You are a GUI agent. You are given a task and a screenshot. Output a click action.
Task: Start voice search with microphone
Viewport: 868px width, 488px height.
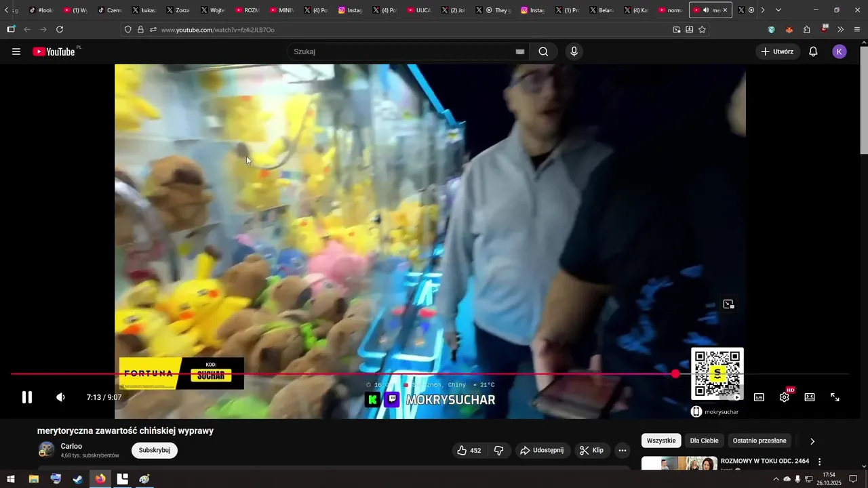[x=574, y=52]
